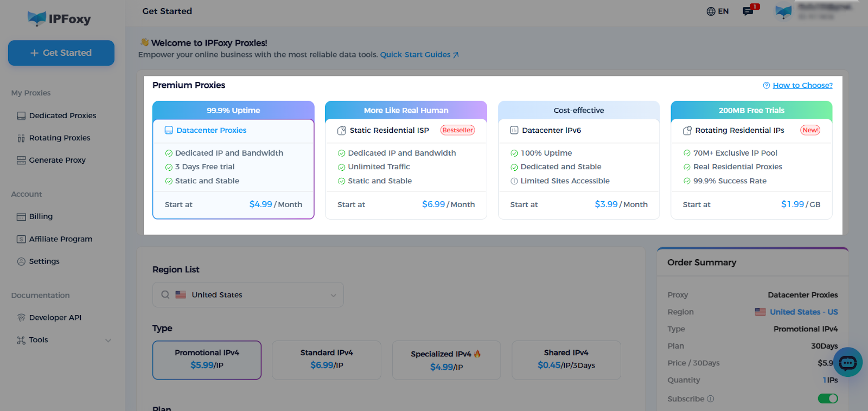Screen dimensions: 868x411
Task: Open the United States region dropdown
Action: coord(248,295)
